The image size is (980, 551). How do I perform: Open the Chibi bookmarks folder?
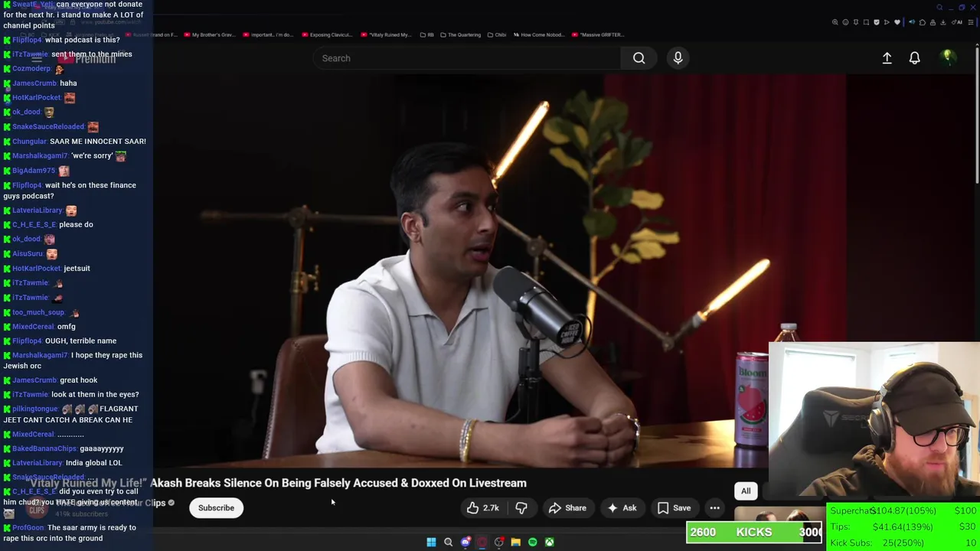(496, 34)
